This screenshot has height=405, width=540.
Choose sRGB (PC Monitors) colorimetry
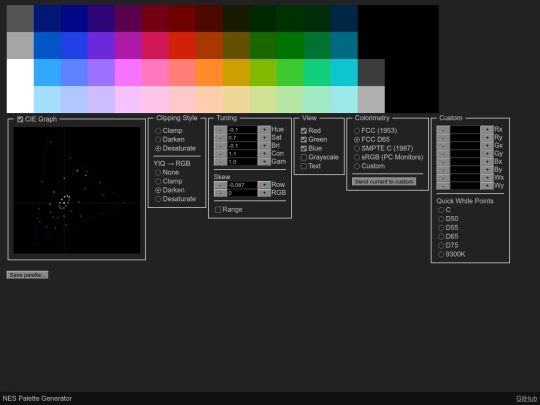357,157
